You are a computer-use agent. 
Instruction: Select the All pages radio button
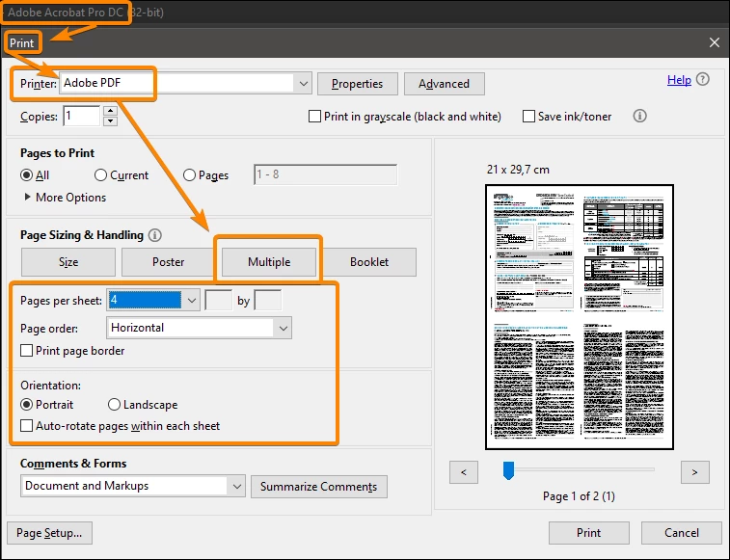[27, 175]
